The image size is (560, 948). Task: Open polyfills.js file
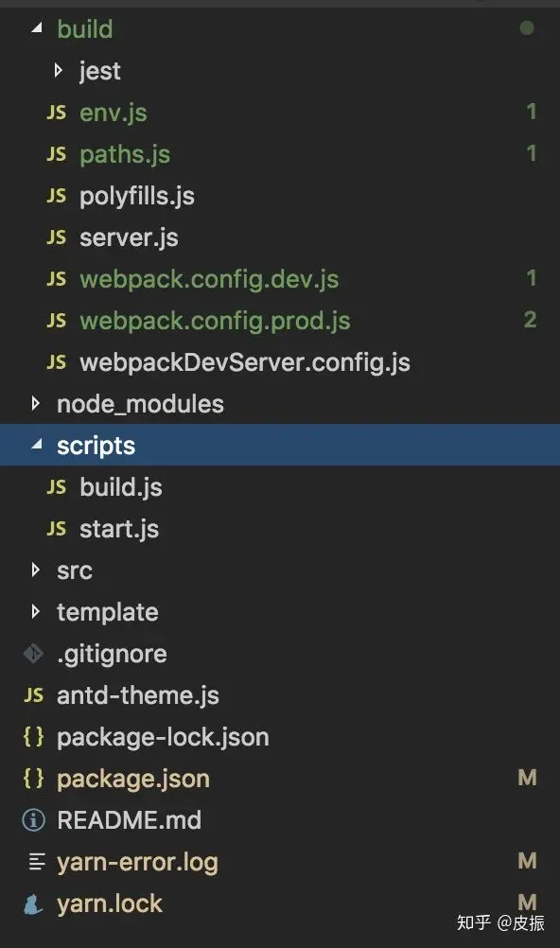[137, 196]
